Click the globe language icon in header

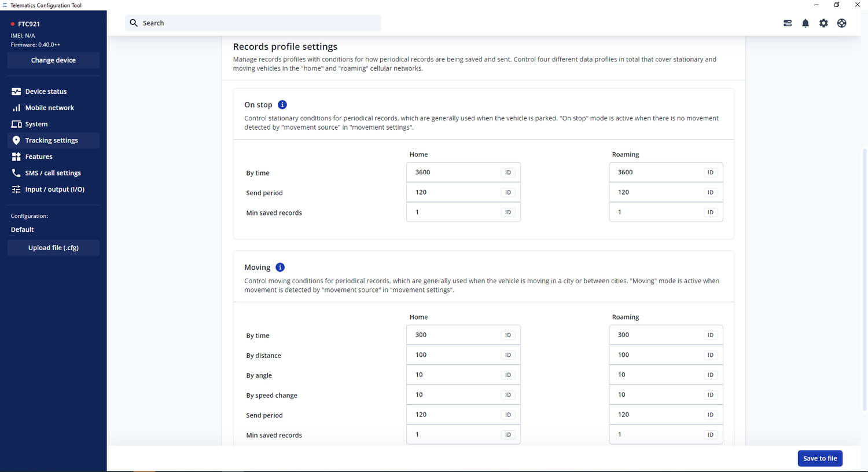(x=841, y=23)
